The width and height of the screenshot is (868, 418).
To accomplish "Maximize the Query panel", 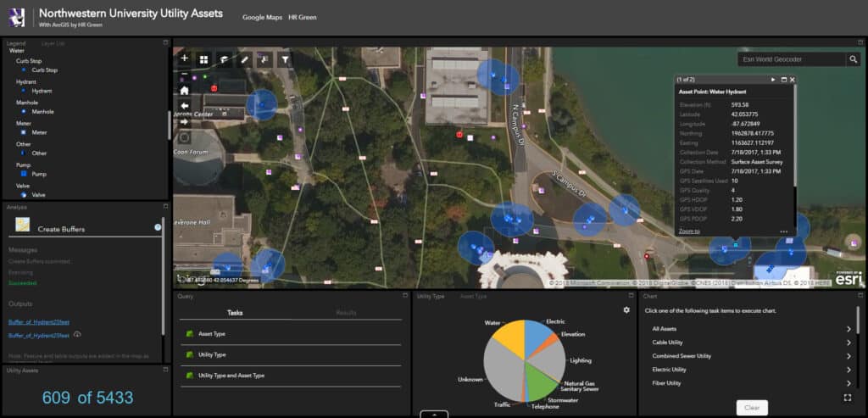I will tap(405, 297).
